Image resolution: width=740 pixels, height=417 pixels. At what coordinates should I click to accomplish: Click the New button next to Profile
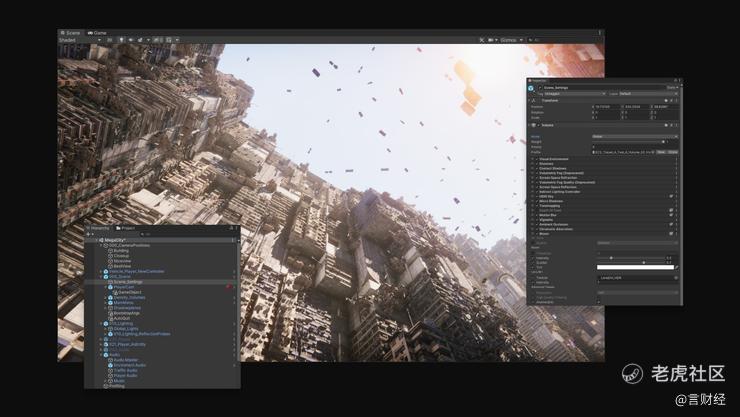tap(661, 152)
